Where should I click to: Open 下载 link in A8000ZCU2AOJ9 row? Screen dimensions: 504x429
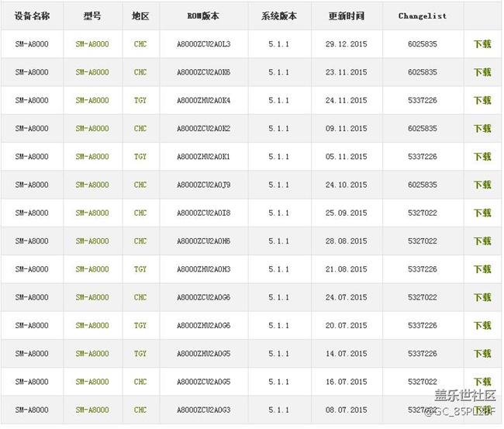coord(482,185)
